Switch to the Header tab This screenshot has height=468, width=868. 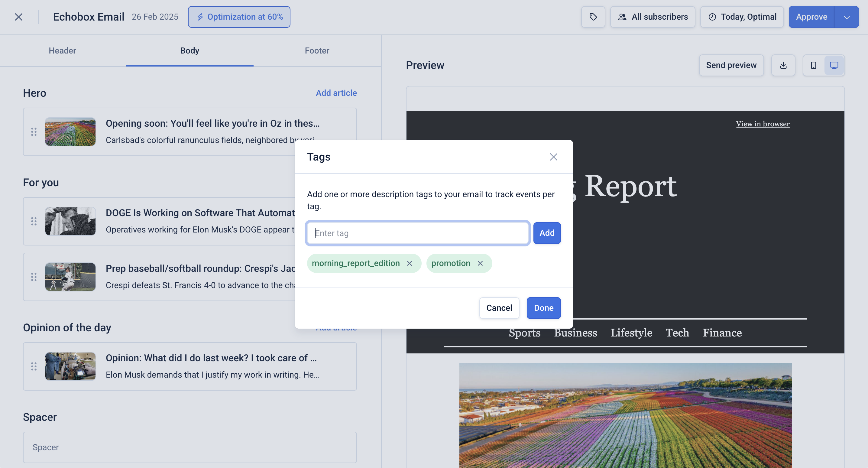(62, 50)
